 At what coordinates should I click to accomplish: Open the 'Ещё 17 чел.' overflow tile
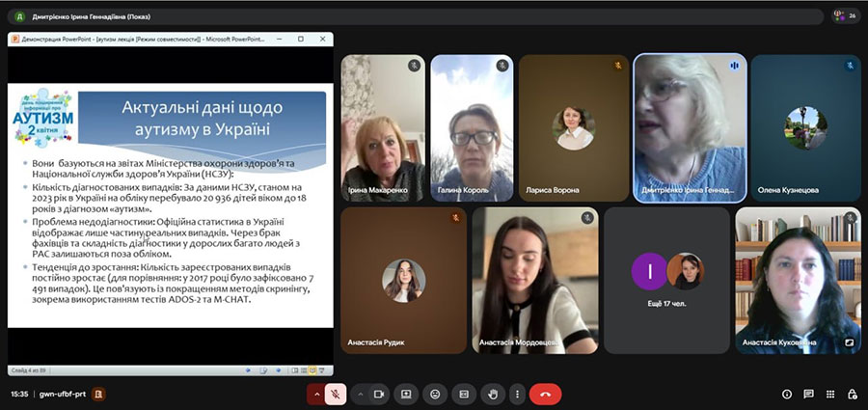pos(667,281)
